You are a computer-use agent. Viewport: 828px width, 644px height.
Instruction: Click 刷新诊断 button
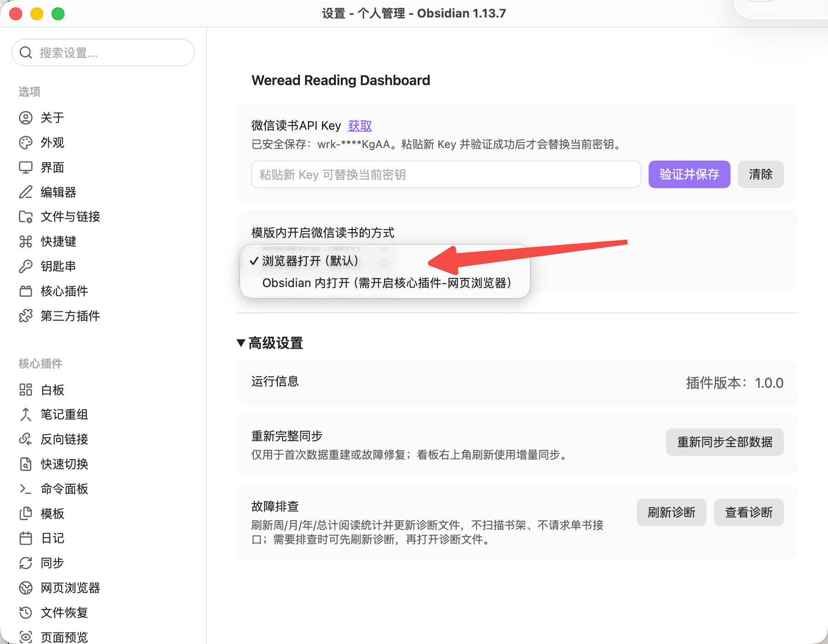671,512
